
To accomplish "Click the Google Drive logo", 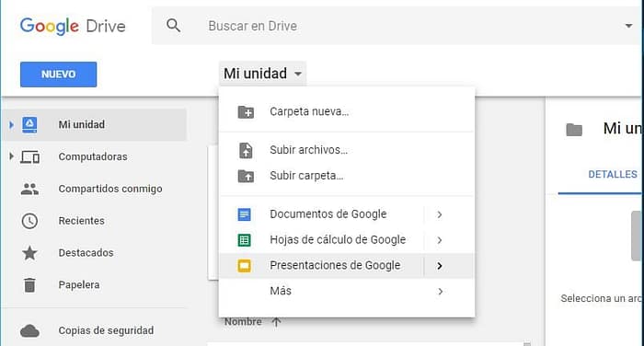I will pos(73,27).
